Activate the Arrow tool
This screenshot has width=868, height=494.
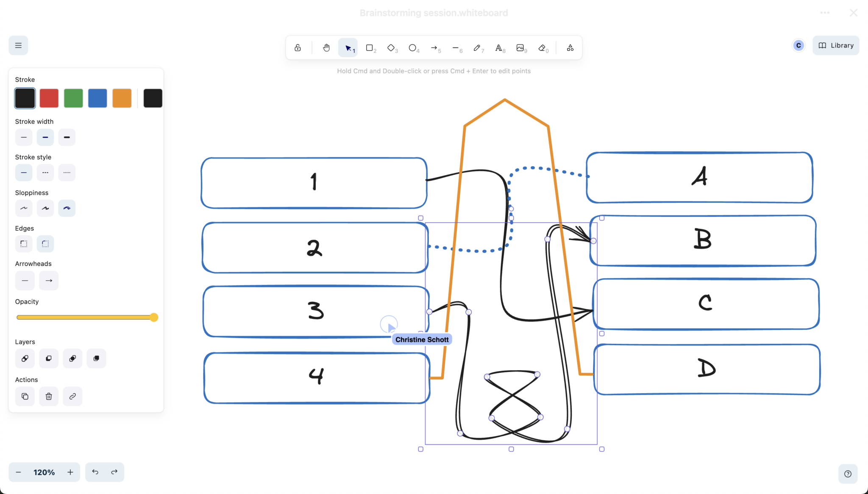[435, 47]
